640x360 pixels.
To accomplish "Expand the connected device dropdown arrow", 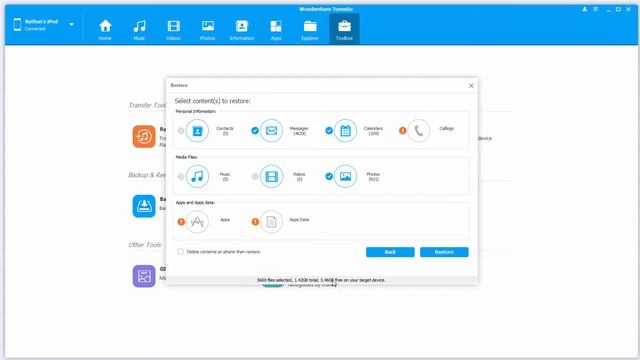I will 71,24.
